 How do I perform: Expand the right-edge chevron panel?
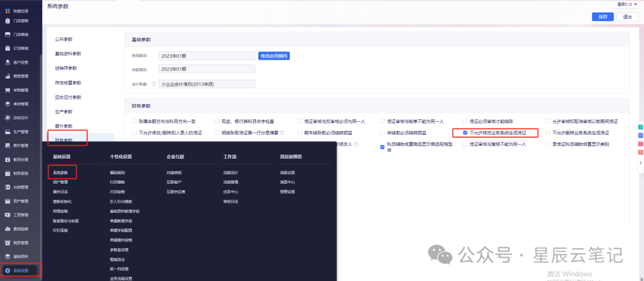(640, 163)
